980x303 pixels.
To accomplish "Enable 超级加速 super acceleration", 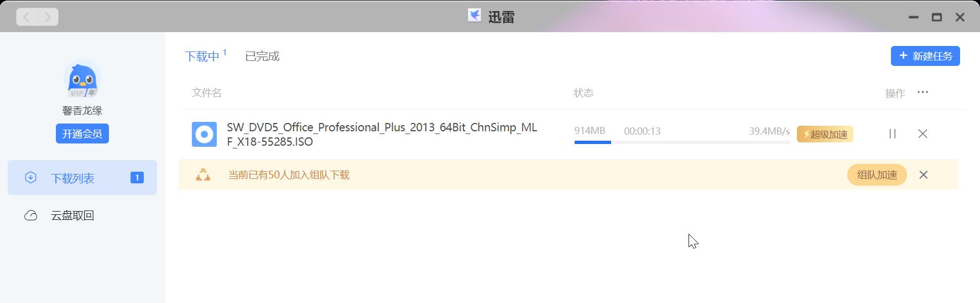I will pos(825,134).
